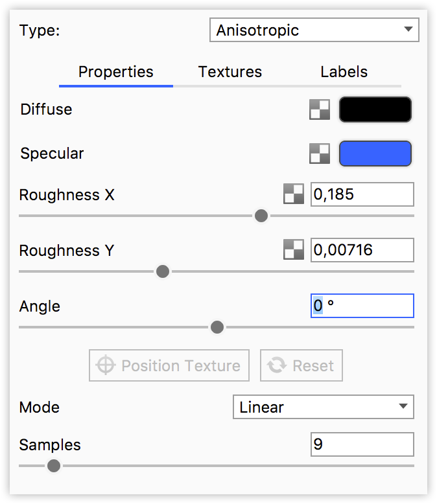Click the Reset circular arrows icon
This screenshot has width=437, height=504.
click(x=277, y=366)
